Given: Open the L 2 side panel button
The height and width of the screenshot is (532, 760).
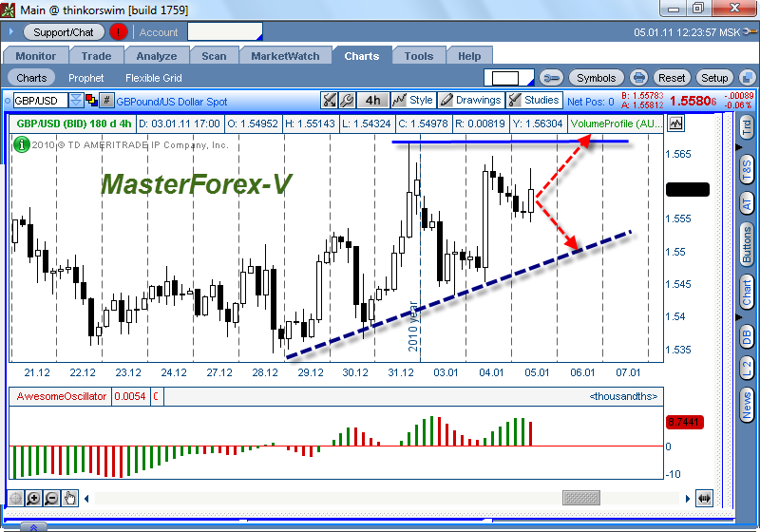Looking at the screenshot, I should (x=747, y=370).
